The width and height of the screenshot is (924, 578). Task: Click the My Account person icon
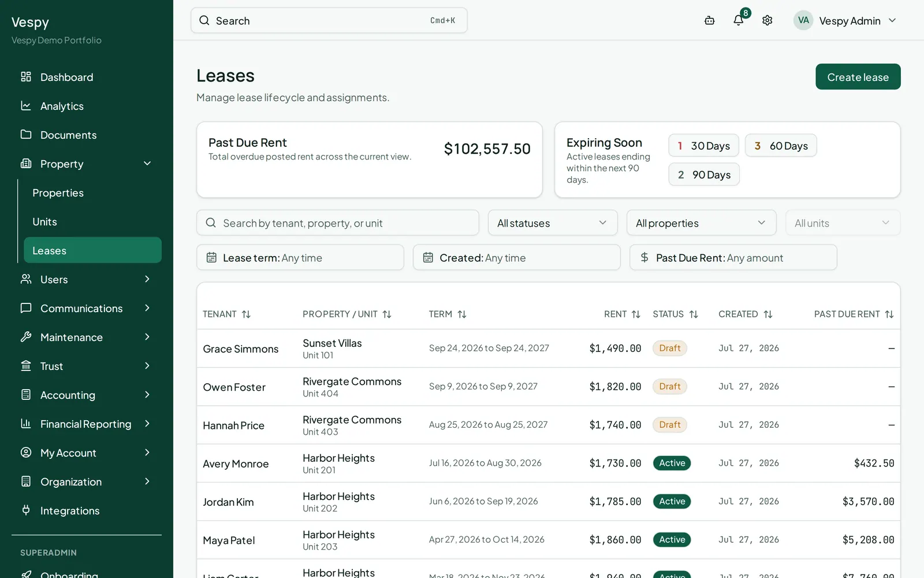coord(26,452)
